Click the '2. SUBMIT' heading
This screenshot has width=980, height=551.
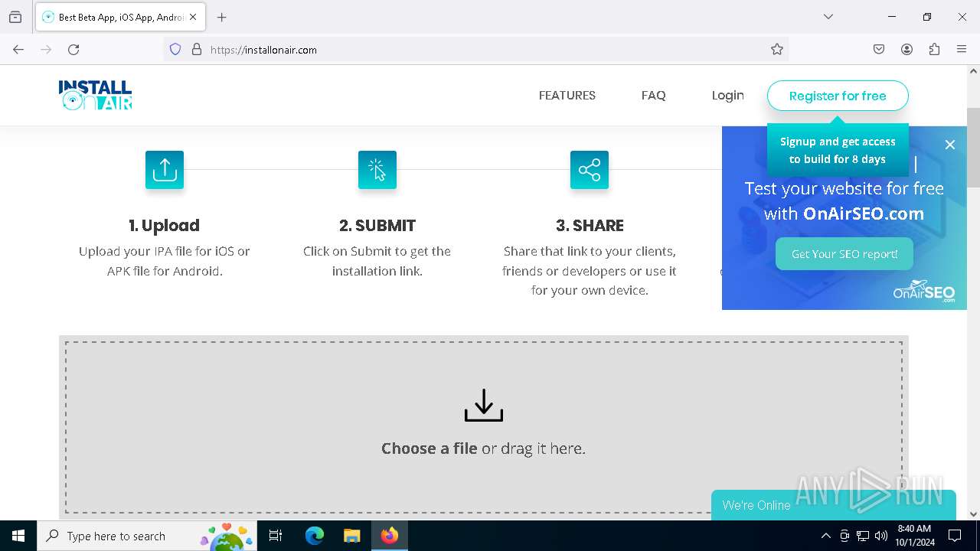click(377, 226)
